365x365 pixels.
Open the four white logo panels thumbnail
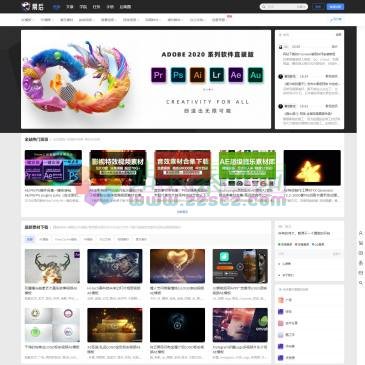click(52, 325)
